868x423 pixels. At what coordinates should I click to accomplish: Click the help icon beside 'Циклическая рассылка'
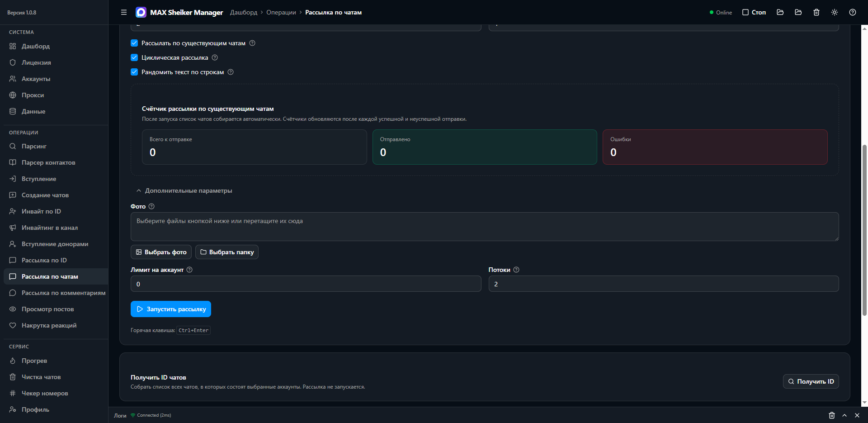pos(215,57)
